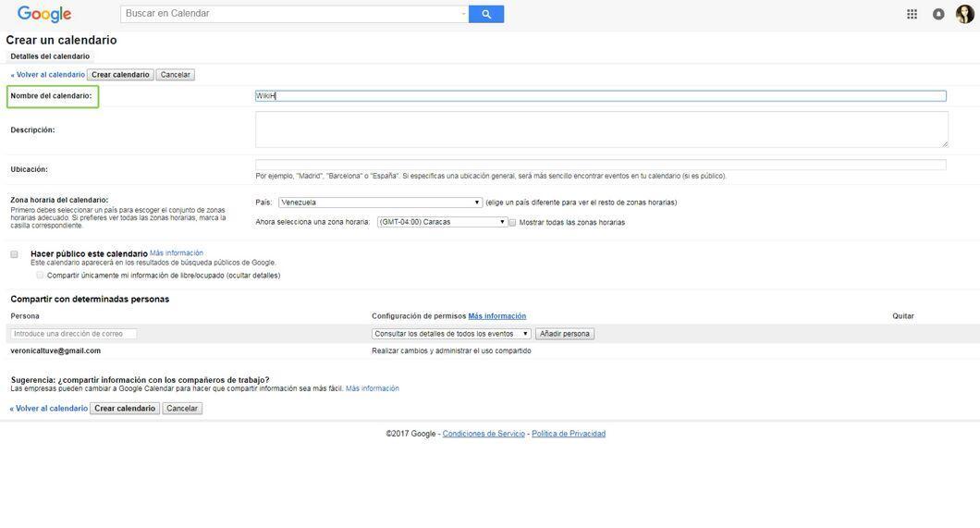Focus the Descripción text area
The height and width of the screenshot is (528, 980).
[601, 129]
